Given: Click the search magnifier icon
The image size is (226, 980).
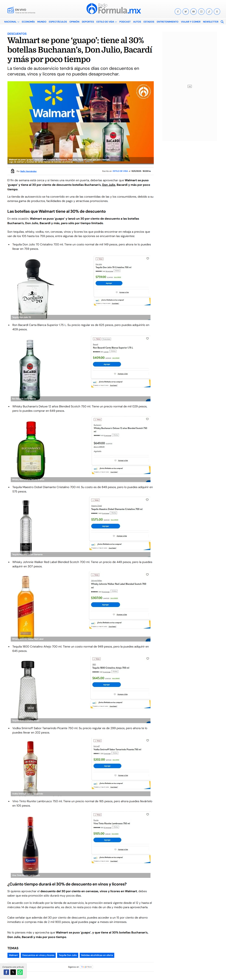Looking at the screenshot, I should [x=222, y=22].
